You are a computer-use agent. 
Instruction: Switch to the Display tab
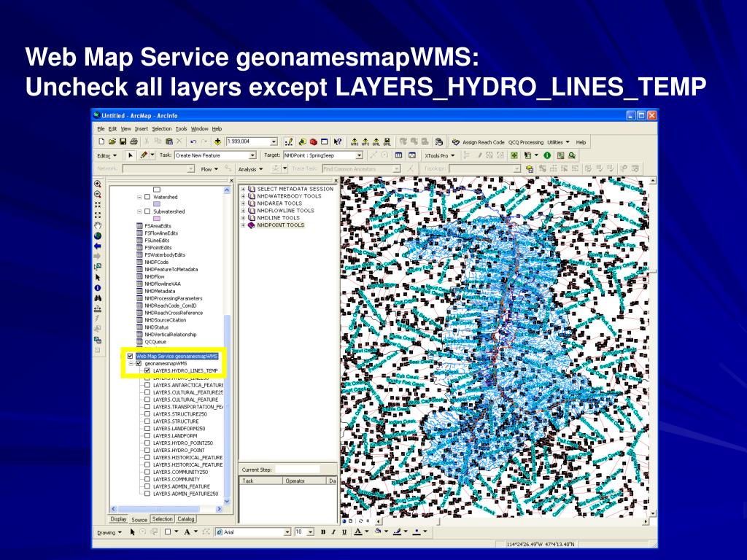[x=118, y=519]
